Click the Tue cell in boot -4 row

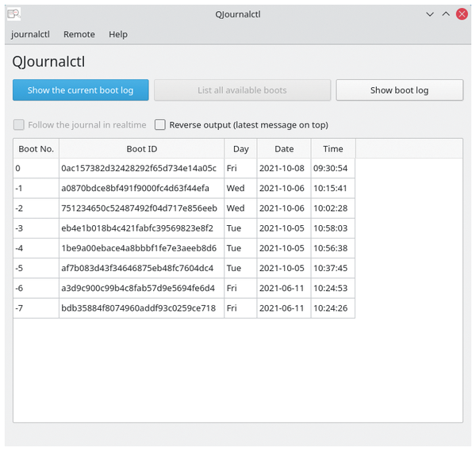(x=240, y=248)
